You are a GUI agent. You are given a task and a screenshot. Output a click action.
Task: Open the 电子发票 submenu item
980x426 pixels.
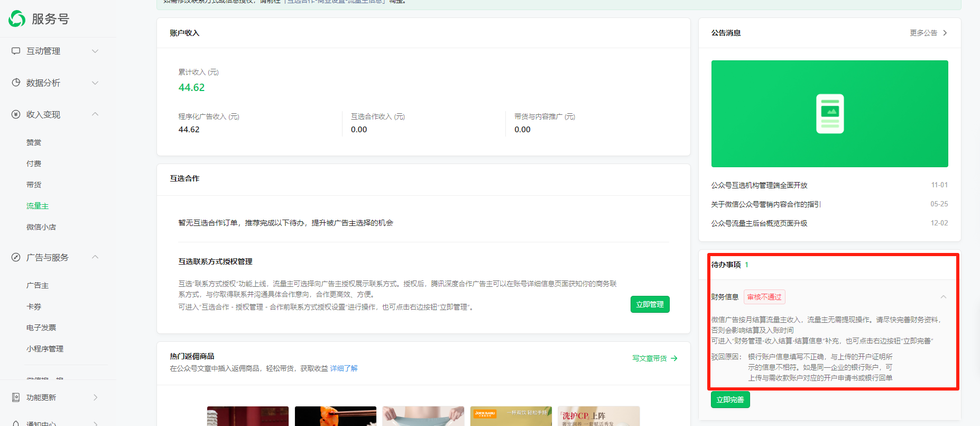(41, 328)
